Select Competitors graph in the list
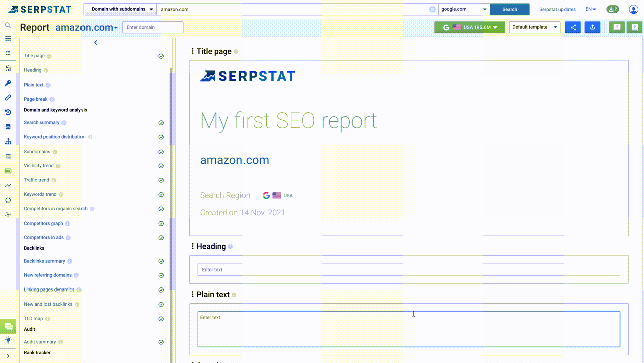Screen dimensions: 644x363 tap(43, 223)
